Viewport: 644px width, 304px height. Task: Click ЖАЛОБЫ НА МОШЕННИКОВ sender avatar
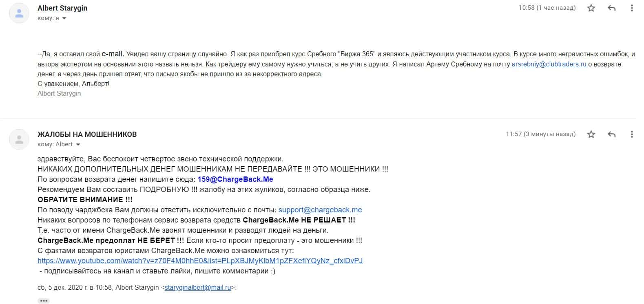click(x=19, y=139)
